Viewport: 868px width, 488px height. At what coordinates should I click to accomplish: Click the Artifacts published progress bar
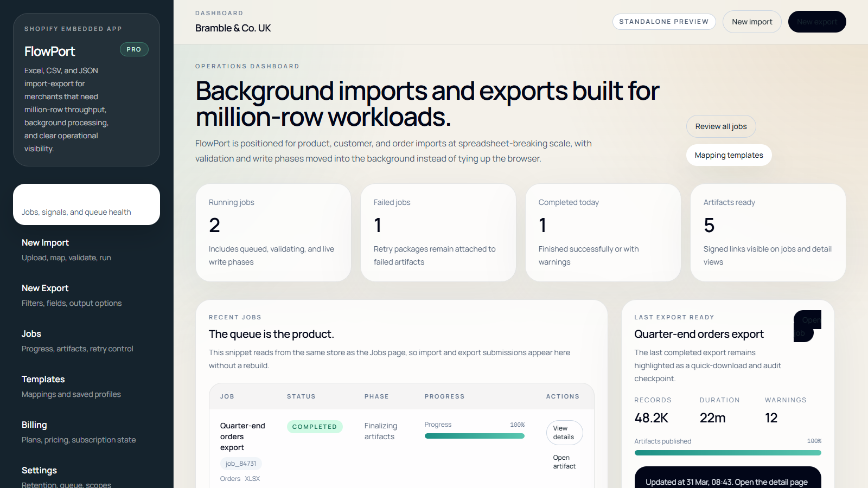click(728, 453)
